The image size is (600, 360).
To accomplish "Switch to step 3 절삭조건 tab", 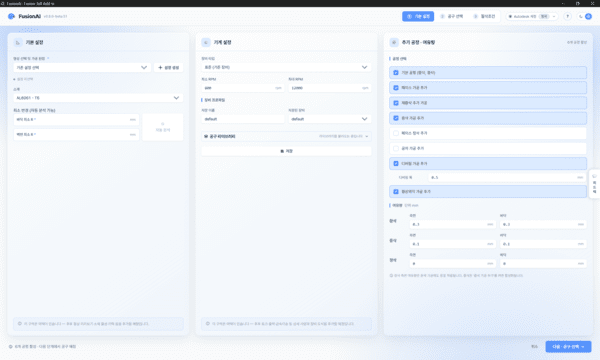I will 484,16.
